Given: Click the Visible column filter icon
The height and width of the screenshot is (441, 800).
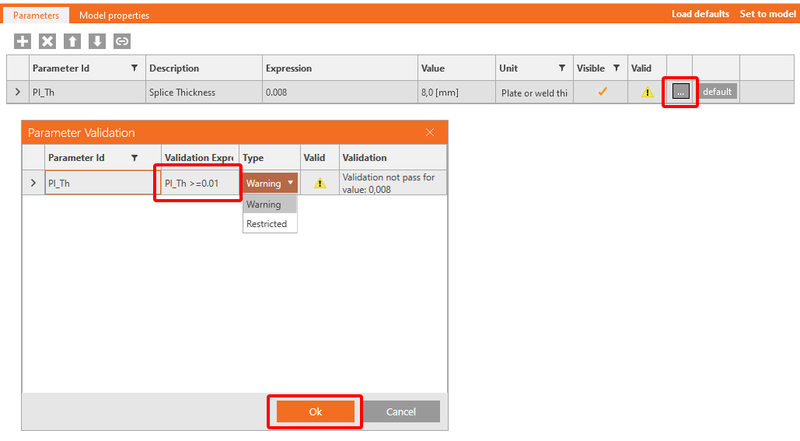Looking at the screenshot, I should click(x=616, y=68).
